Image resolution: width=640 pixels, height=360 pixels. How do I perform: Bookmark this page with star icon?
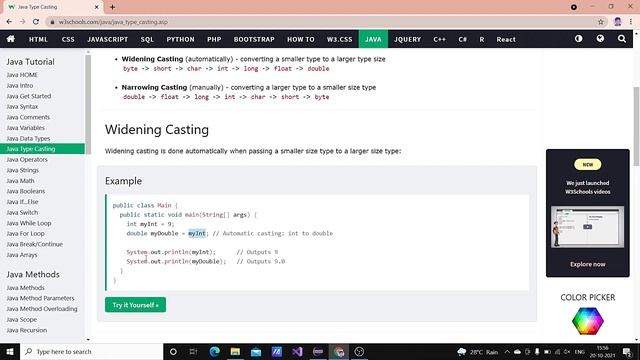(x=600, y=22)
